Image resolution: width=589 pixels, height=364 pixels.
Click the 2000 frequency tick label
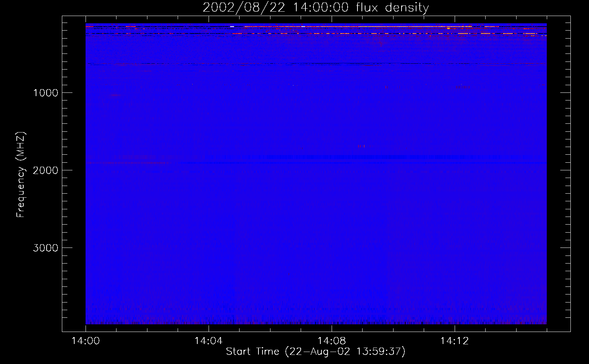(46, 170)
